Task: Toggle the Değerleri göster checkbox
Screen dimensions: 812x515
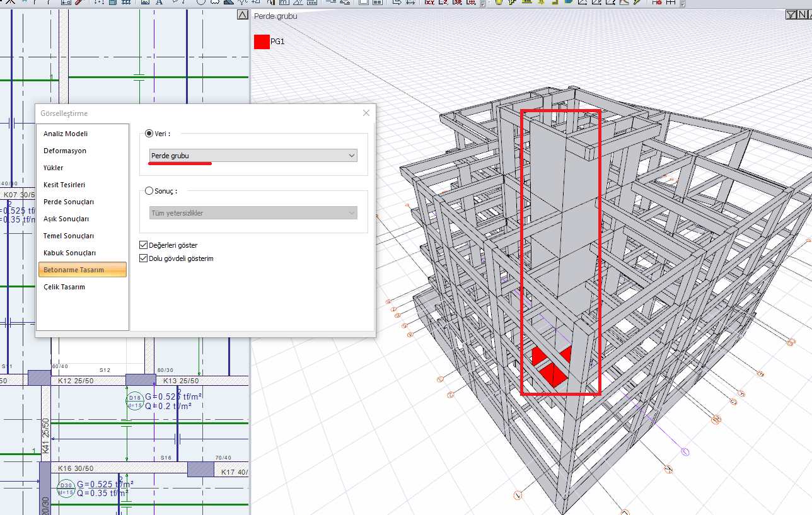Action: pos(143,245)
